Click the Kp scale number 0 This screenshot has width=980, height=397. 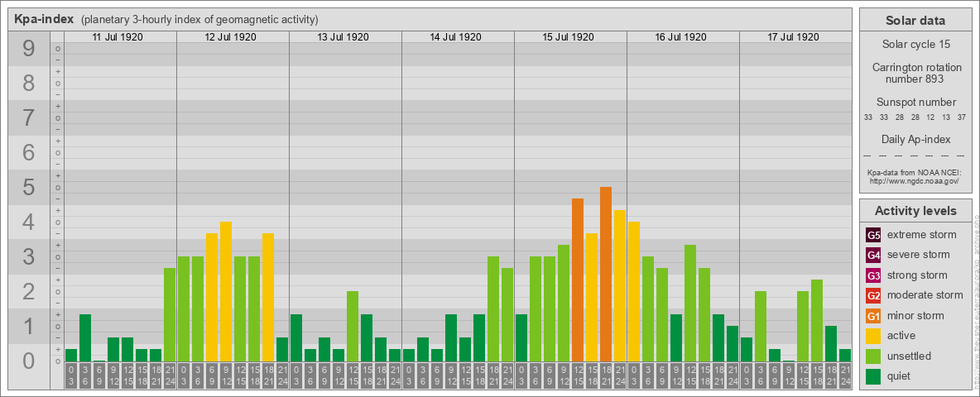28,361
